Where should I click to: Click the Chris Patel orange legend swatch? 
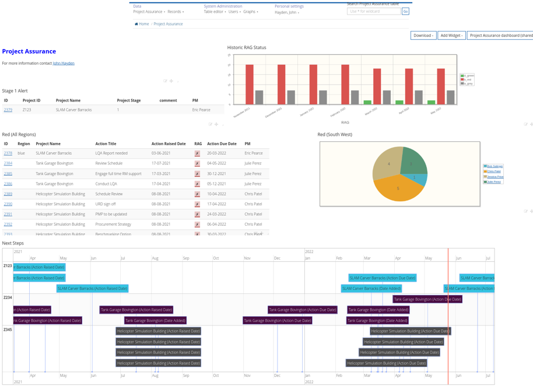(485, 171)
